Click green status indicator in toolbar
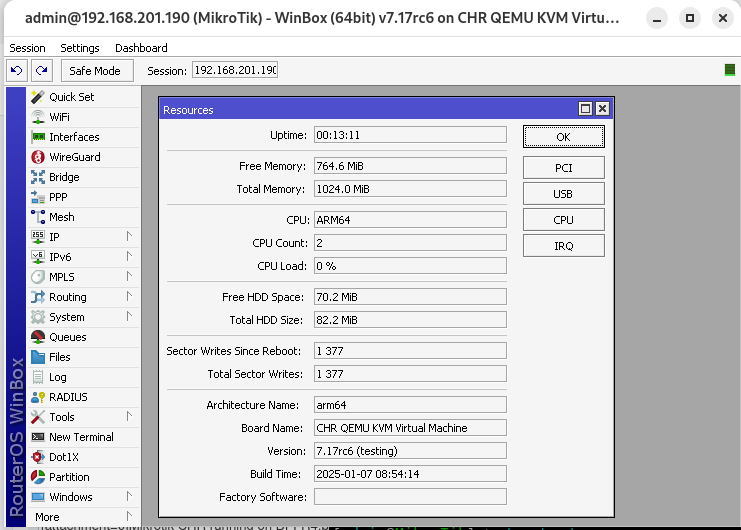741x530 pixels. [x=730, y=70]
